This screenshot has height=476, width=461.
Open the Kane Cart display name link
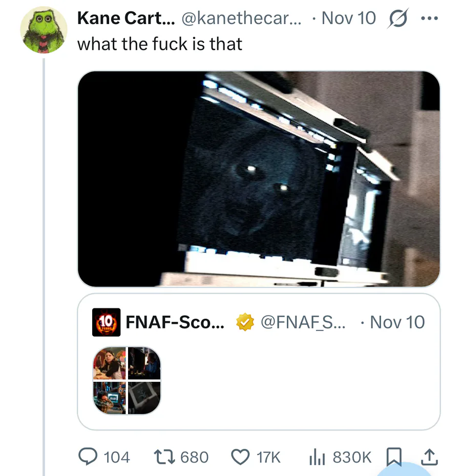point(125,19)
